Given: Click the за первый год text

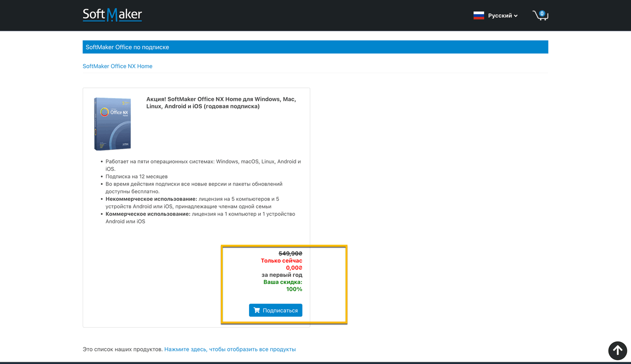Looking at the screenshot, I should coord(282,275).
